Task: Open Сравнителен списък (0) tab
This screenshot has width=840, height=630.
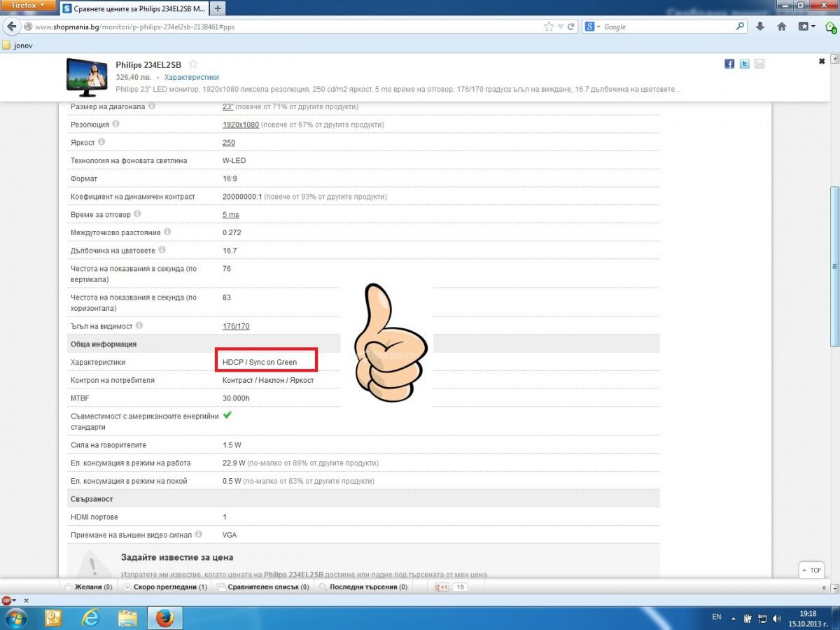Action: [x=263, y=587]
